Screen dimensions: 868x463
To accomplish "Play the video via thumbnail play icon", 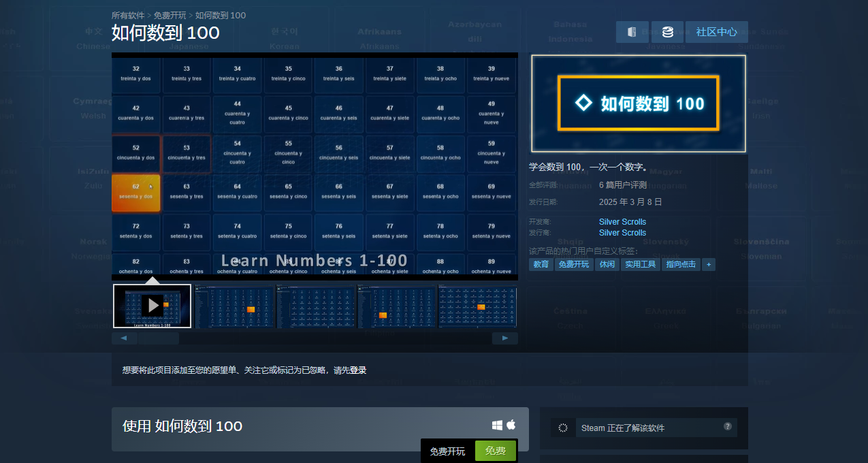I will point(152,306).
